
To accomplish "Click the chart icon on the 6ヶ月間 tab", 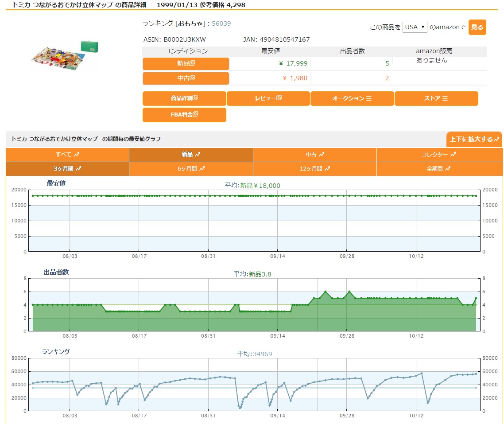I will [202, 168].
